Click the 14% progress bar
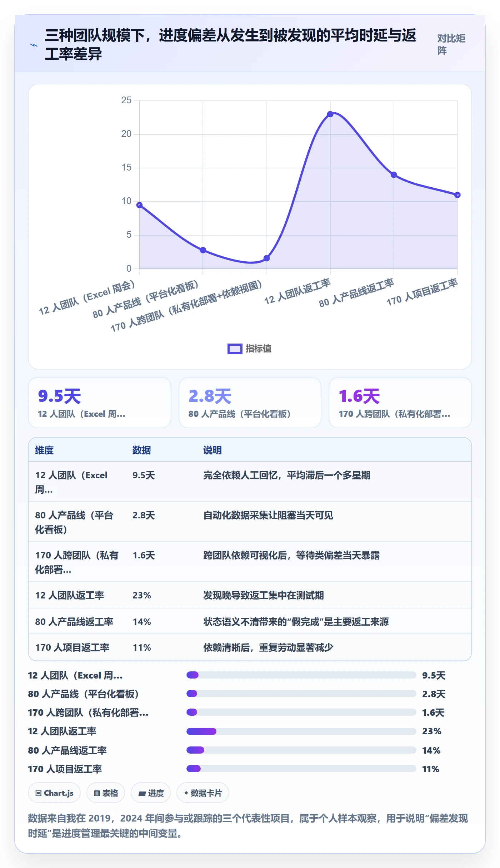500x868 pixels. pyautogui.click(x=301, y=750)
